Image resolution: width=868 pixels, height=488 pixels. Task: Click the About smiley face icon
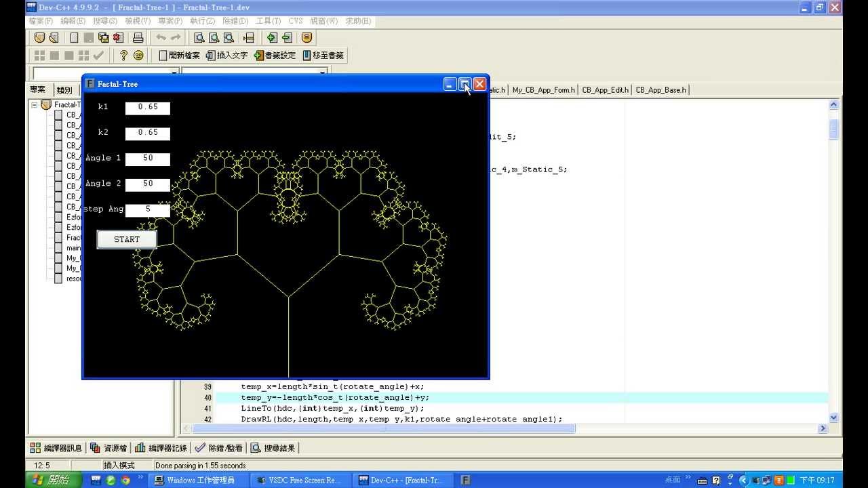tap(138, 56)
